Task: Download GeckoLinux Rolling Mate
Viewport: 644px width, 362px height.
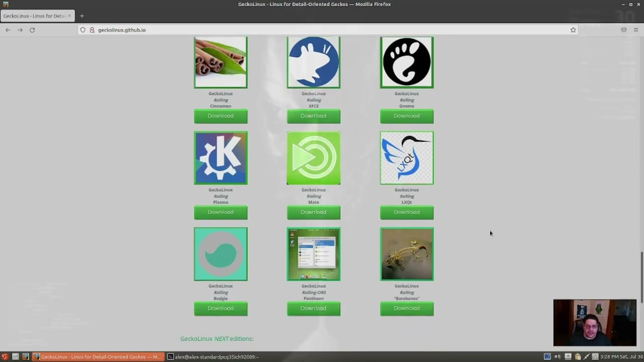Action: 313,212
